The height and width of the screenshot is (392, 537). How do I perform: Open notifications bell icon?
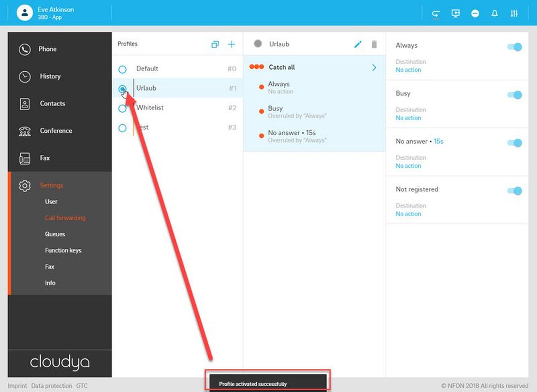(x=495, y=13)
